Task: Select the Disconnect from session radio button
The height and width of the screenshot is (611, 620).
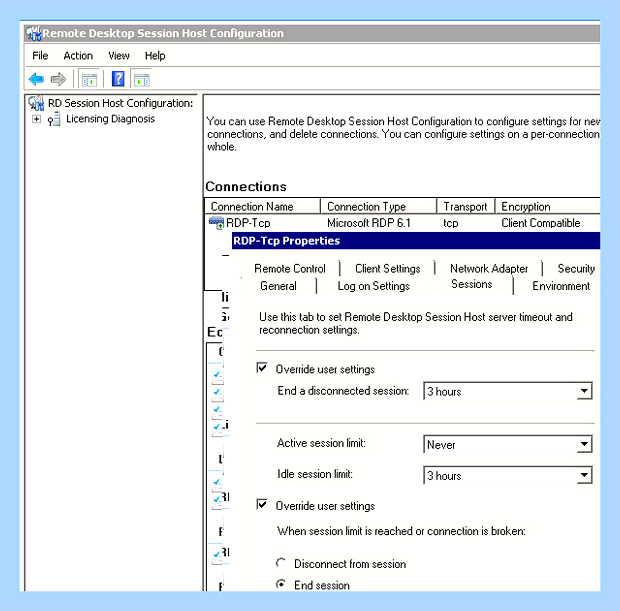Action: [281, 563]
